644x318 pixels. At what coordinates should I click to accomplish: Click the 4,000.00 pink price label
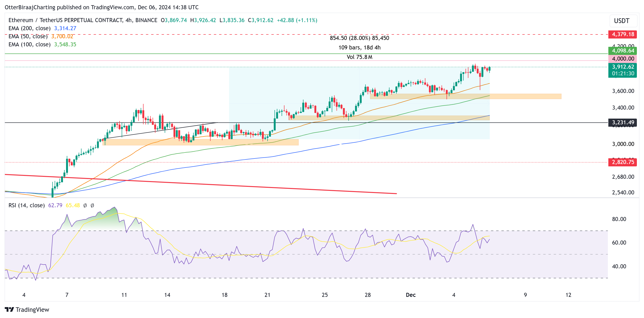point(623,59)
